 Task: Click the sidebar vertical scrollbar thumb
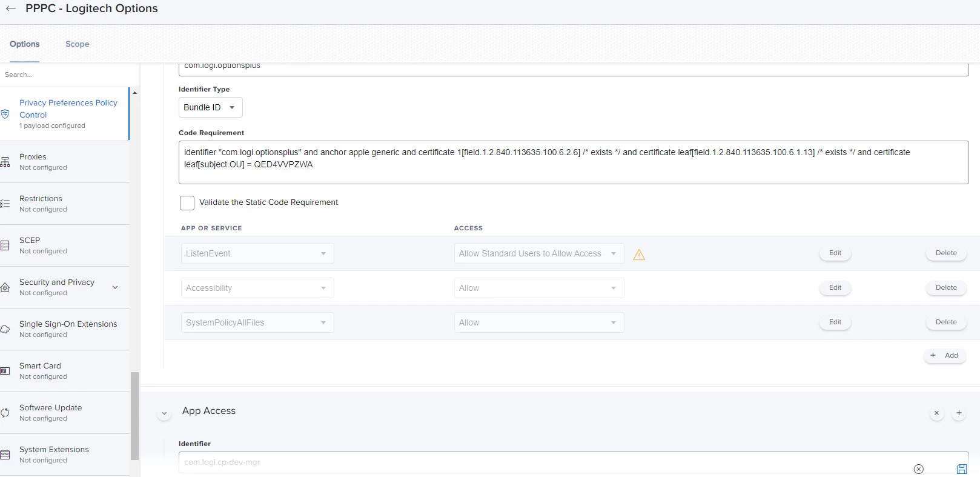(x=134, y=416)
